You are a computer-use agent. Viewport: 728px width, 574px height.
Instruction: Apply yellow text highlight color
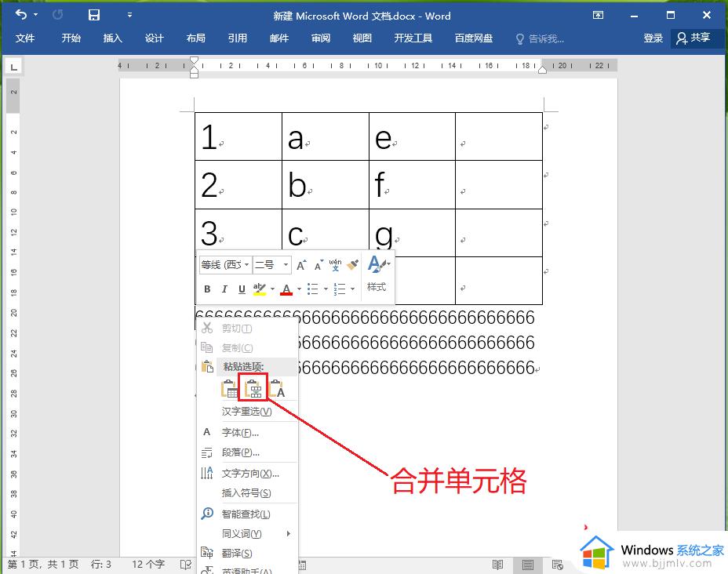[259, 289]
